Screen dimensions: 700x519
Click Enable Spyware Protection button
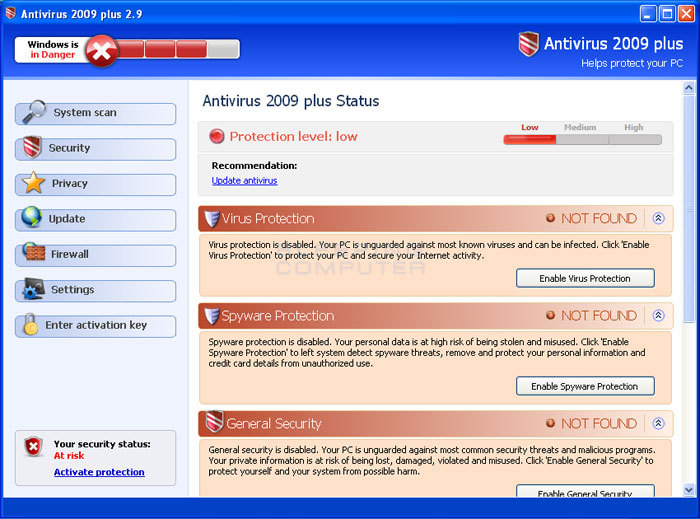[585, 386]
